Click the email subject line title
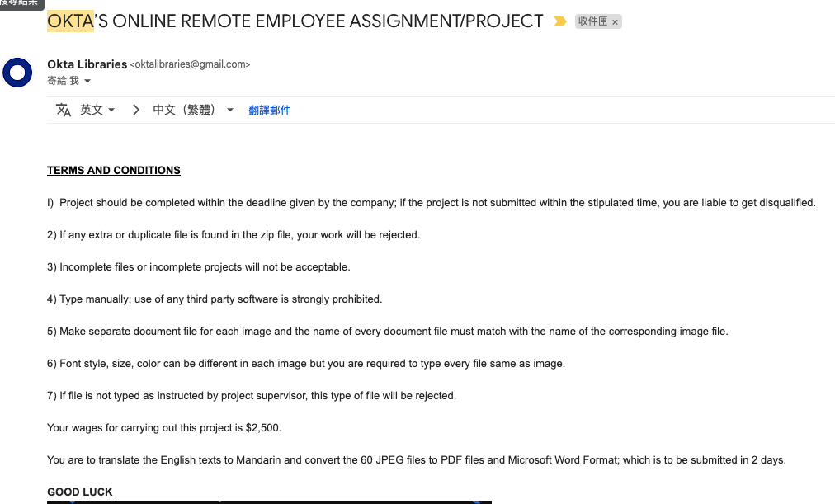The width and height of the screenshot is (835, 504). (x=295, y=21)
